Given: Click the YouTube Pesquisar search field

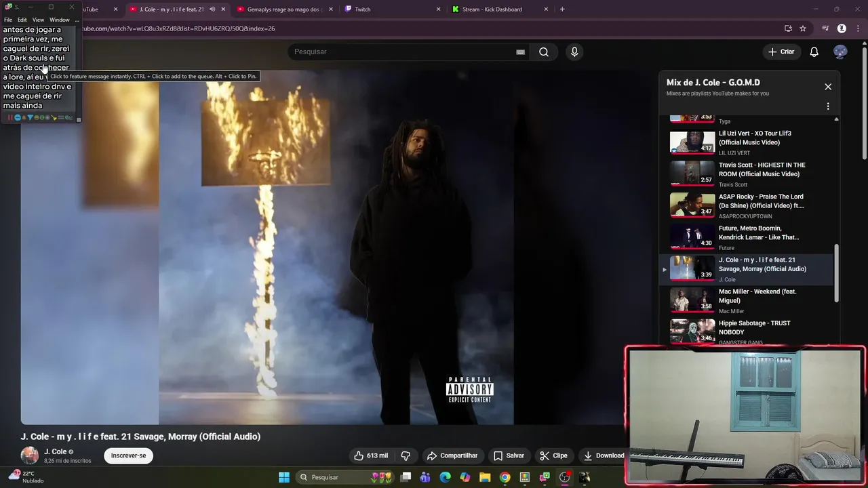Looking at the screenshot, I should pyautogui.click(x=403, y=52).
